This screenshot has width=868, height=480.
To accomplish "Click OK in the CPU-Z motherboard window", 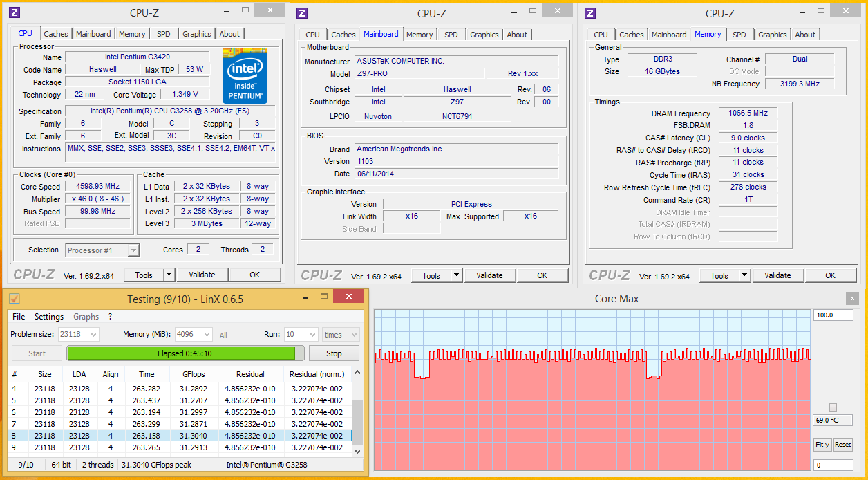I will pos(542,275).
